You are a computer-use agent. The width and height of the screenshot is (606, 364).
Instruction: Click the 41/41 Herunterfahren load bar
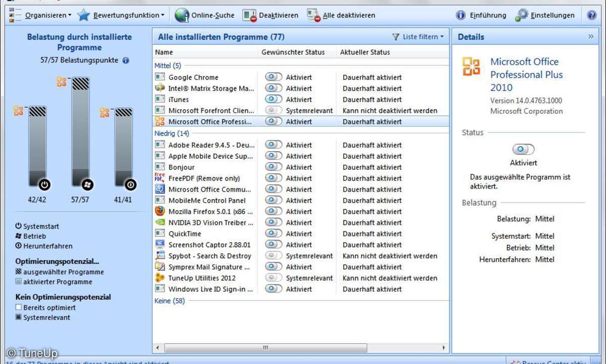124,147
